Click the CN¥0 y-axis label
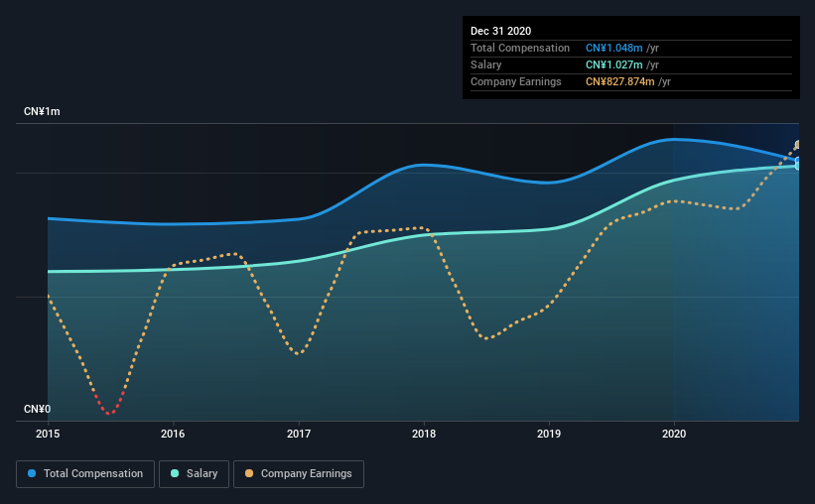Image resolution: width=815 pixels, height=504 pixels. pyautogui.click(x=38, y=409)
